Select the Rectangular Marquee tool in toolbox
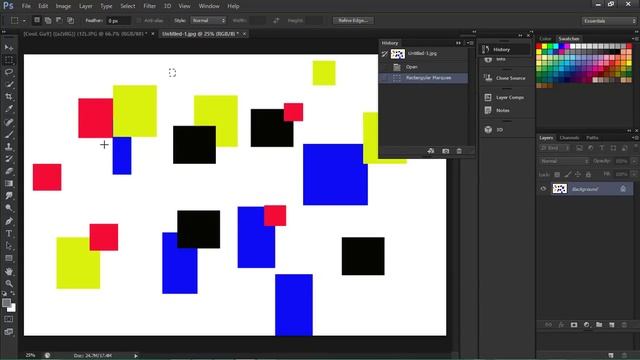 [x=9, y=60]
